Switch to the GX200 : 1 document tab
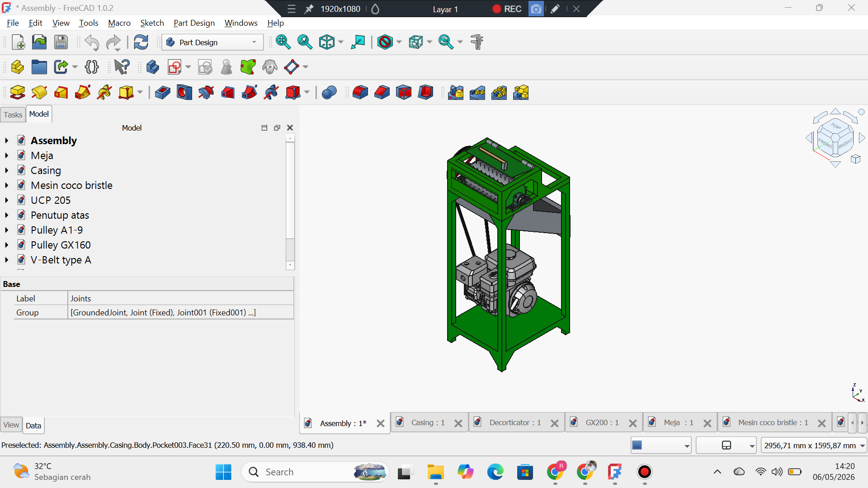 tap(602, 422)
